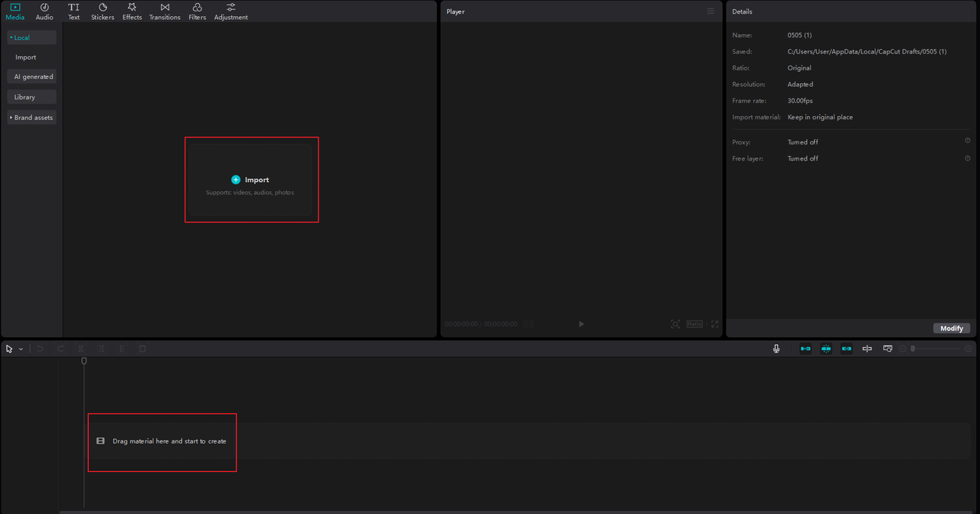Select the Filters tab
Screen dimensions: 980x514
[197, 11]
